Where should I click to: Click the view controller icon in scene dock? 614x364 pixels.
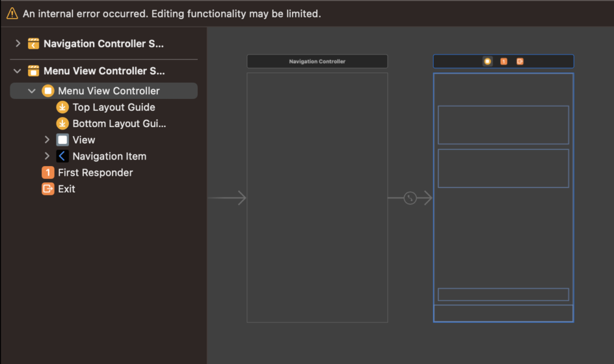[487, 61]
